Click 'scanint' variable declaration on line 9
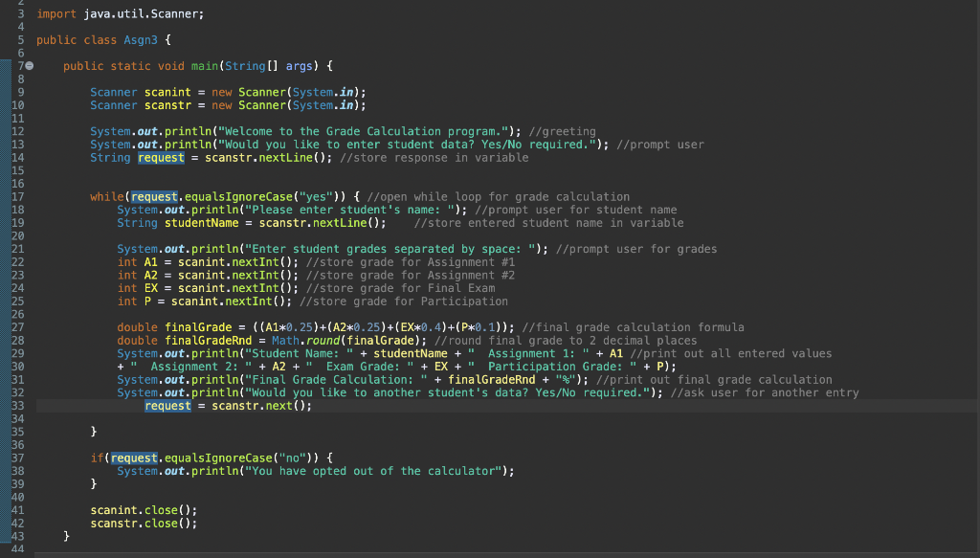Screen dimensions: 980x558 [167, 93]
